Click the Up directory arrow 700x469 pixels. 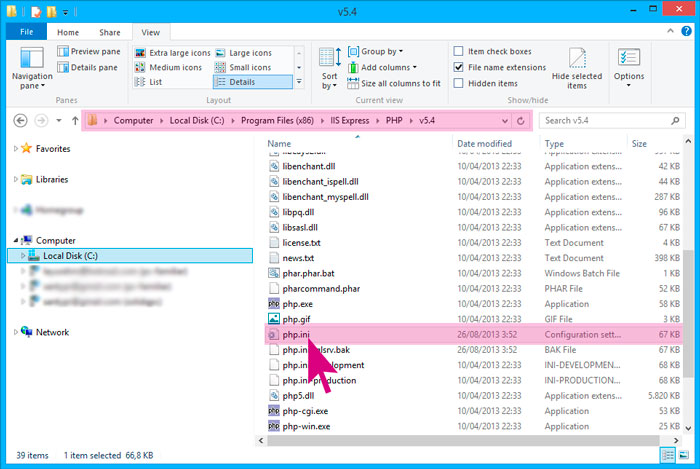pyautogui.click(x=74, y=120)
